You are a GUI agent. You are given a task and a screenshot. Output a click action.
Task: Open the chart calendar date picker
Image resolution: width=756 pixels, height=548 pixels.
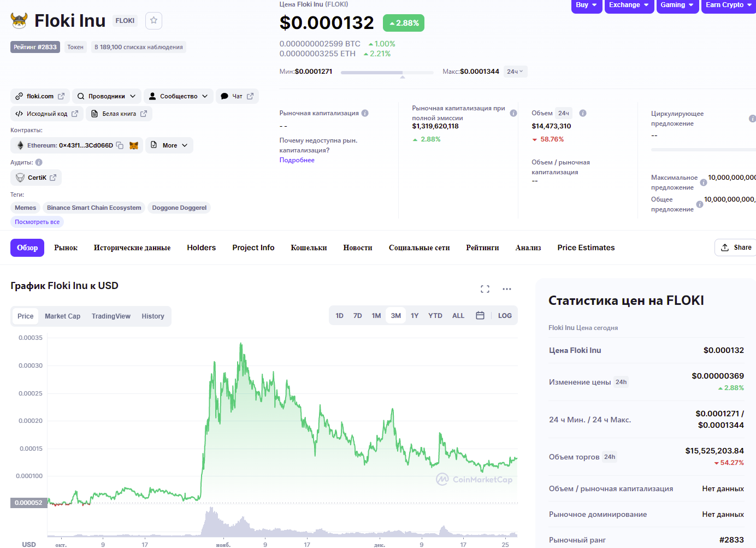tap(480, 316)
